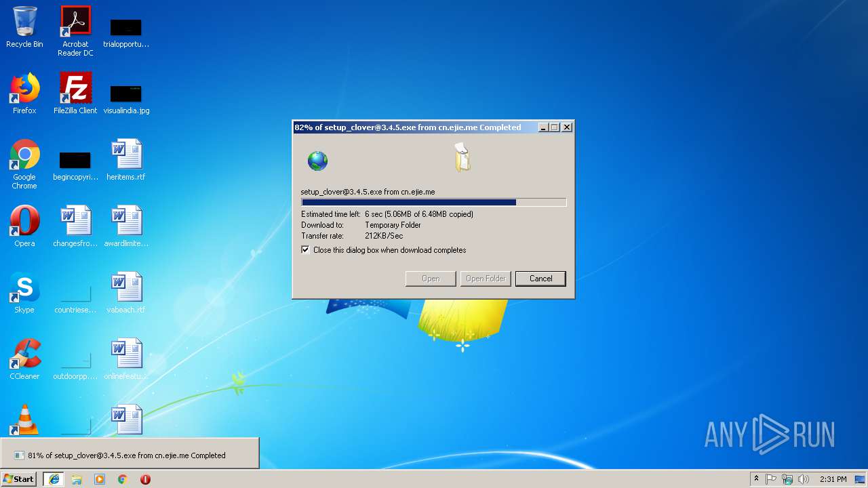The width and height of the screenshot is (868, 488).
Task: Open the Recycle Bin desktop icon
Action: point(24,27)
